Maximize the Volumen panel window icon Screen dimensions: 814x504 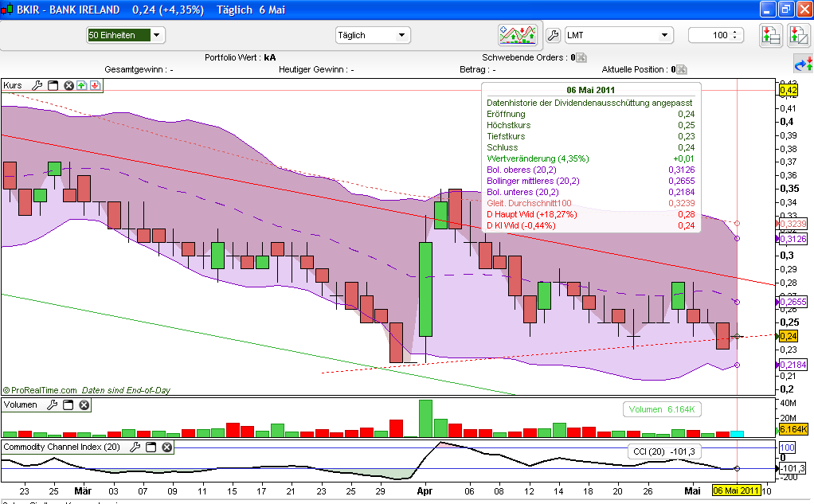(68, 404)
